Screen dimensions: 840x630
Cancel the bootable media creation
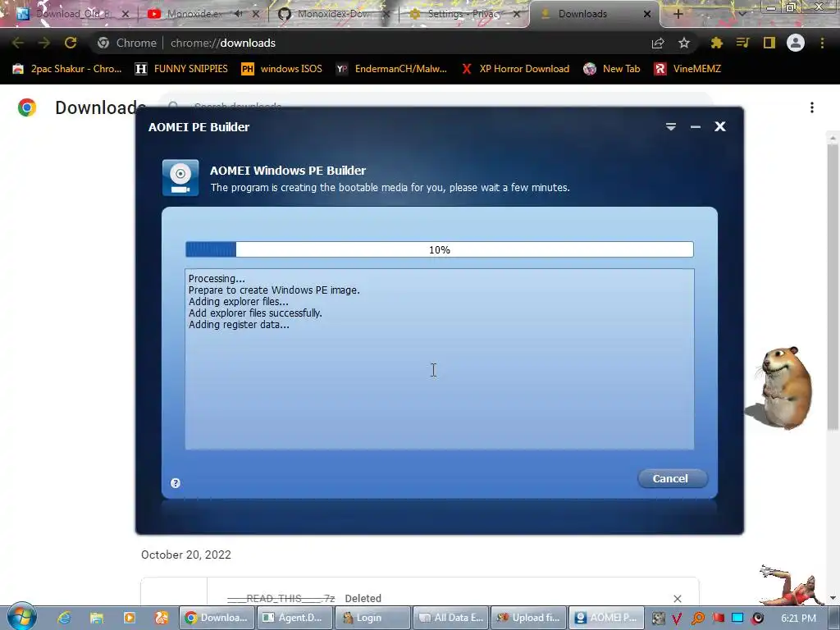(673, 478)
